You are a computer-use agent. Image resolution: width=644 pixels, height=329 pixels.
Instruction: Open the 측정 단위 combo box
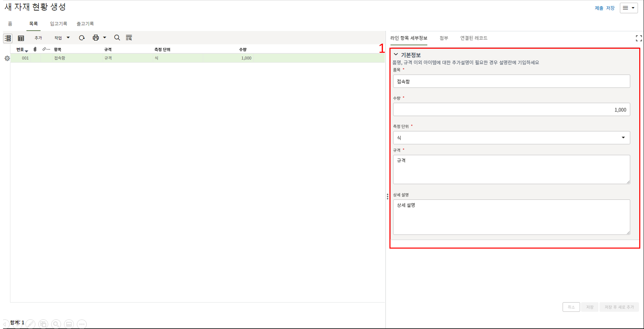tap(511, 138)
